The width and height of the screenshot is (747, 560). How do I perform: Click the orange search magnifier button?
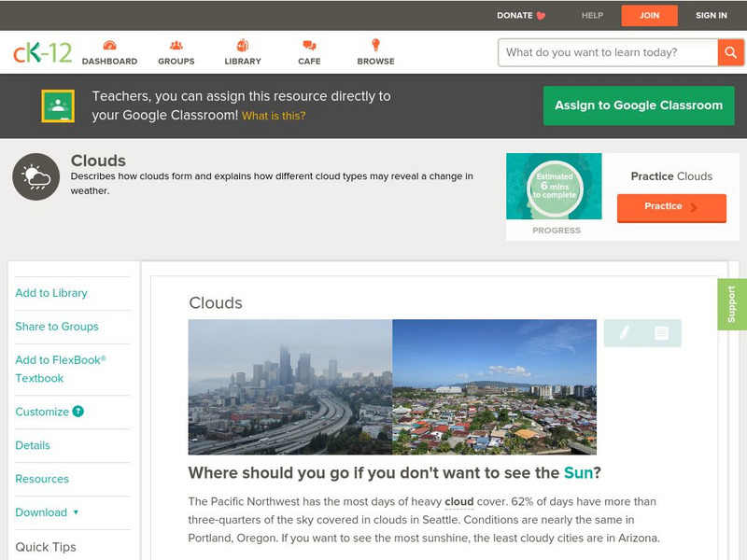pyautogui.click(x=730, y=52)
